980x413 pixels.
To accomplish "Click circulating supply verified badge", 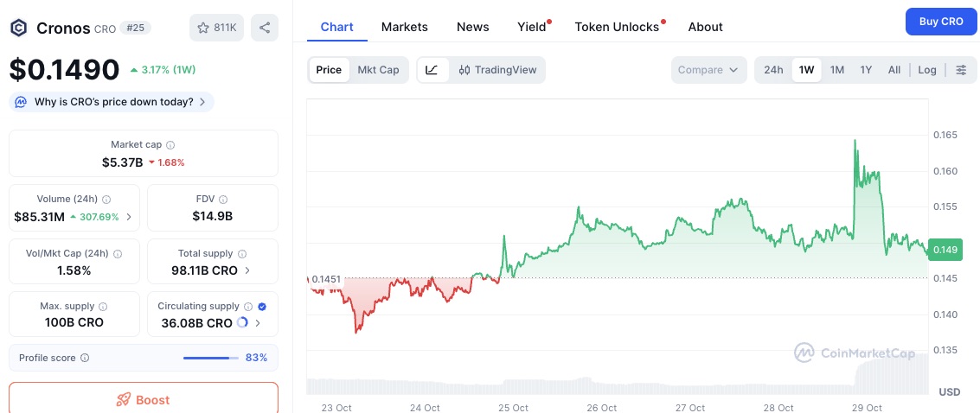I will [x=262, y=307].
